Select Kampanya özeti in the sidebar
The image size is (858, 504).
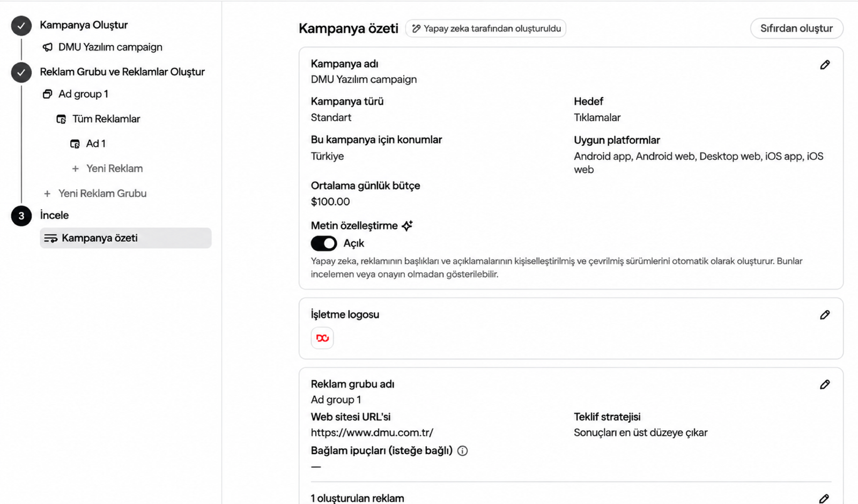pyautogui.click(x=125, y=238)
